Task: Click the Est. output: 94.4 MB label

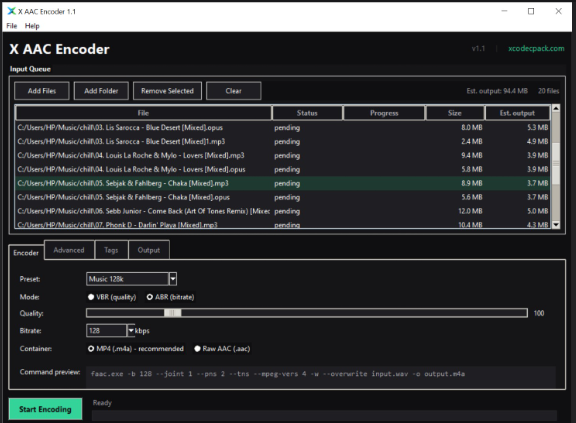Action: [x=497, y=91]
